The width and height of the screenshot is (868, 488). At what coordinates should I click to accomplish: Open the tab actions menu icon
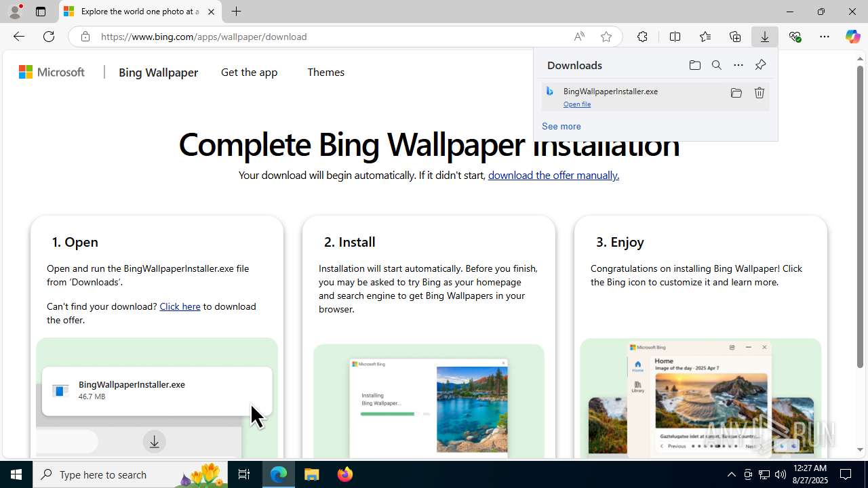(41, 12)
